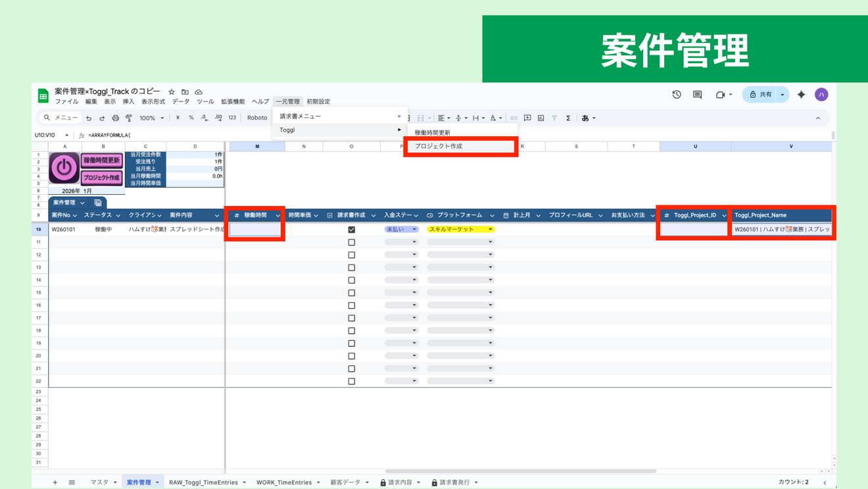
Task: Uncheck the 請求書作成 checkbox in row 10
Action: pos(352,230)
